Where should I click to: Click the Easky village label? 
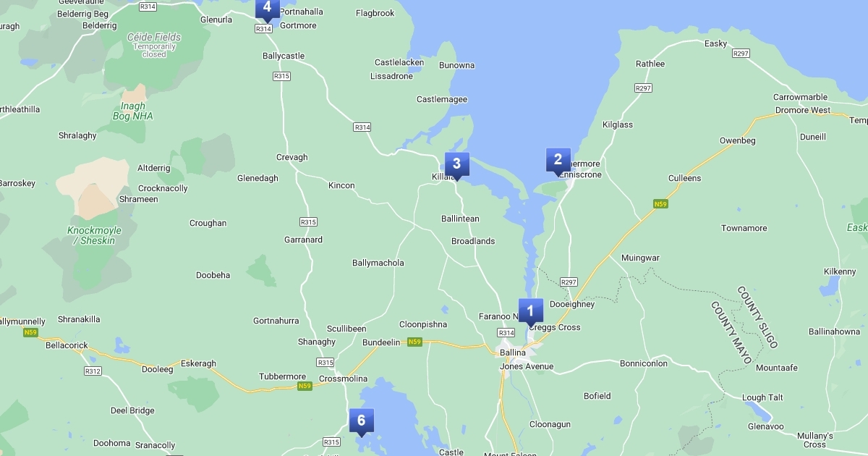click(715, 44)
